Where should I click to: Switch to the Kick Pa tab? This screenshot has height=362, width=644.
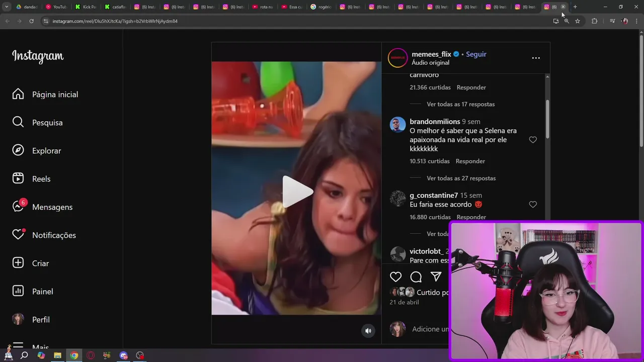coord(86,7)
